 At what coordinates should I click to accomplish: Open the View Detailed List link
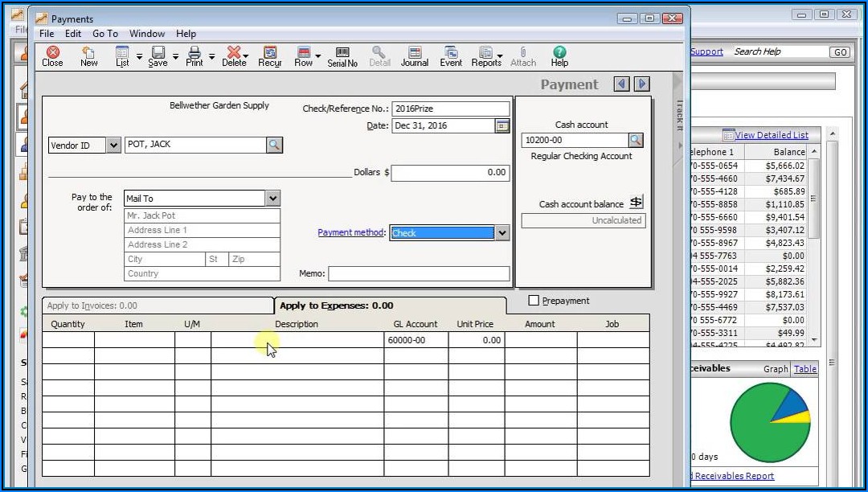(771, 135)
